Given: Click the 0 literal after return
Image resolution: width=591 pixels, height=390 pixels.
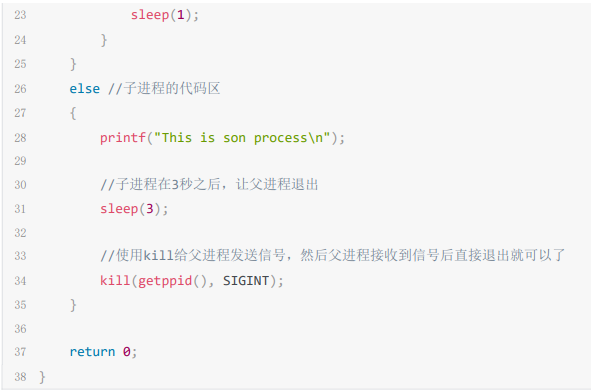Looking at the screenshot, I should (x=127, y=352).
